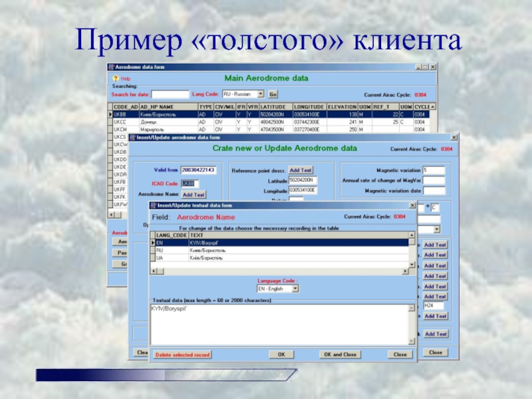Click the Annual rate of change of MagVar field
Image resolution: width=532 pixels, height=399 pixels.
point(434,180)
